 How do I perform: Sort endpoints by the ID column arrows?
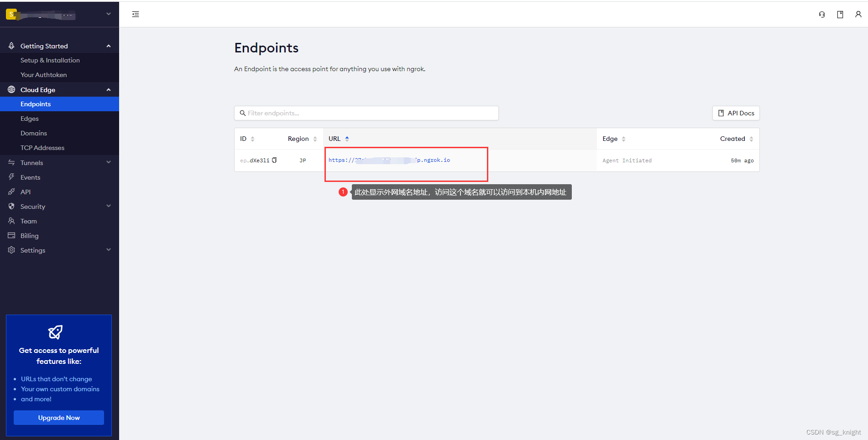tap(253, 139)
